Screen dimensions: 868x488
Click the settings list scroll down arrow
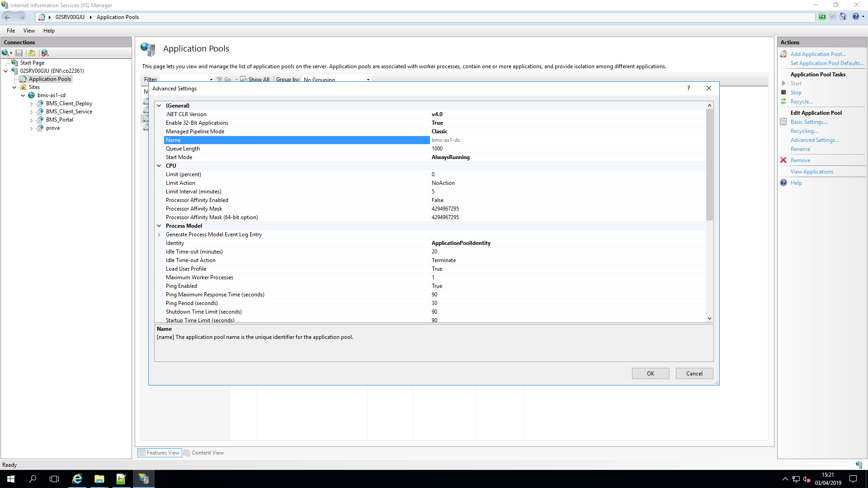pyautogui.click(x=709, y=319)
